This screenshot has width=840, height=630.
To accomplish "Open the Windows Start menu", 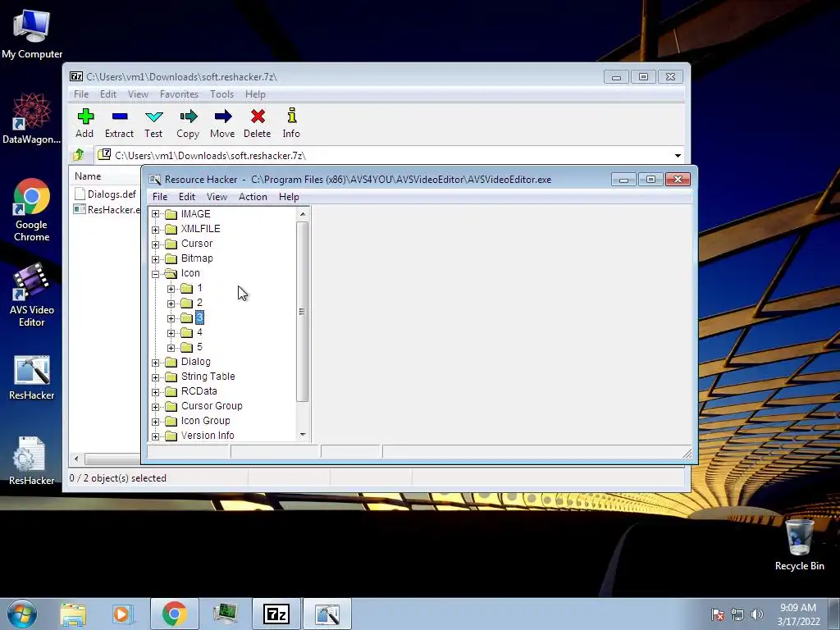I will click(x=22, y=614).
